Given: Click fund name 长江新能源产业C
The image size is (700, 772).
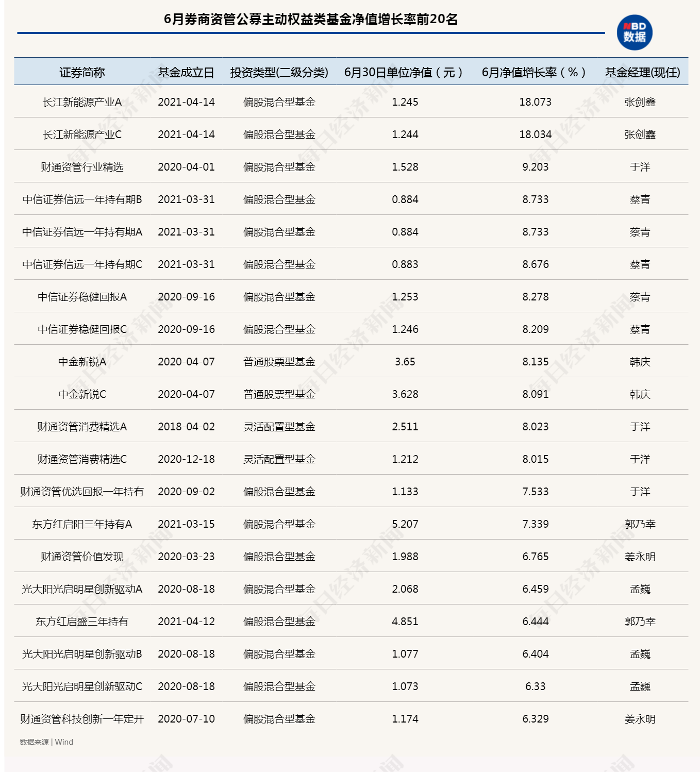Looking at the screenshot, I should click(82, 135).
